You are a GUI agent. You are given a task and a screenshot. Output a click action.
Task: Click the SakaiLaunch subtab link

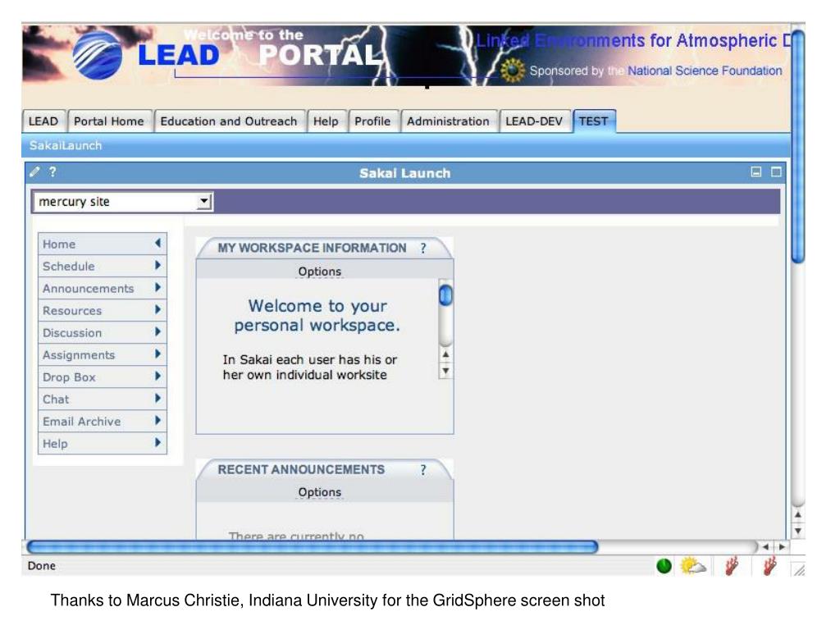click(x=66, y=146)
